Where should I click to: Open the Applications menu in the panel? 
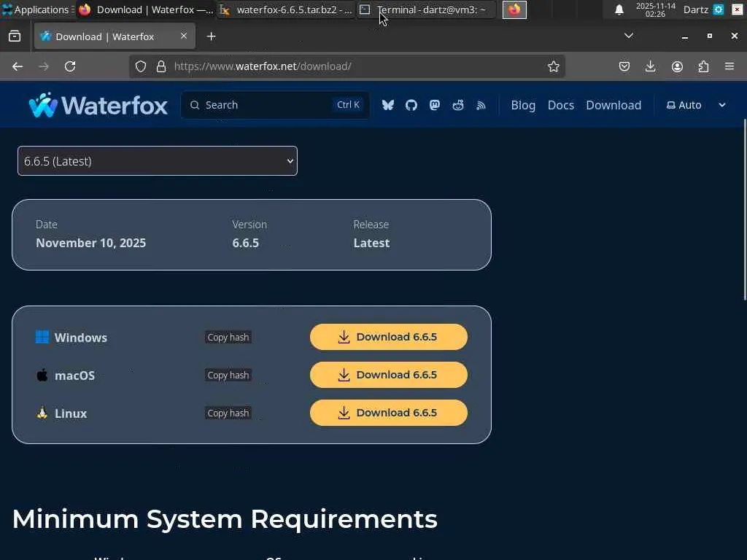(37, 9)
